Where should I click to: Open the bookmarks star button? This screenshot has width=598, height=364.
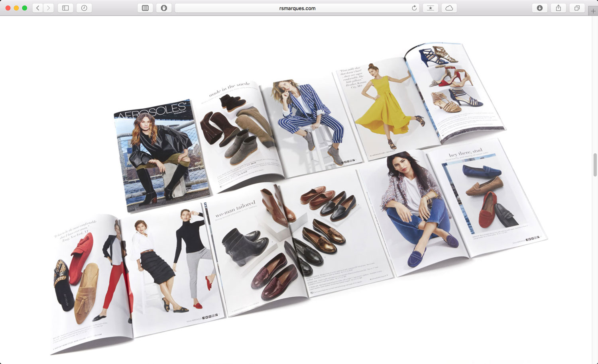pos(431,8)
